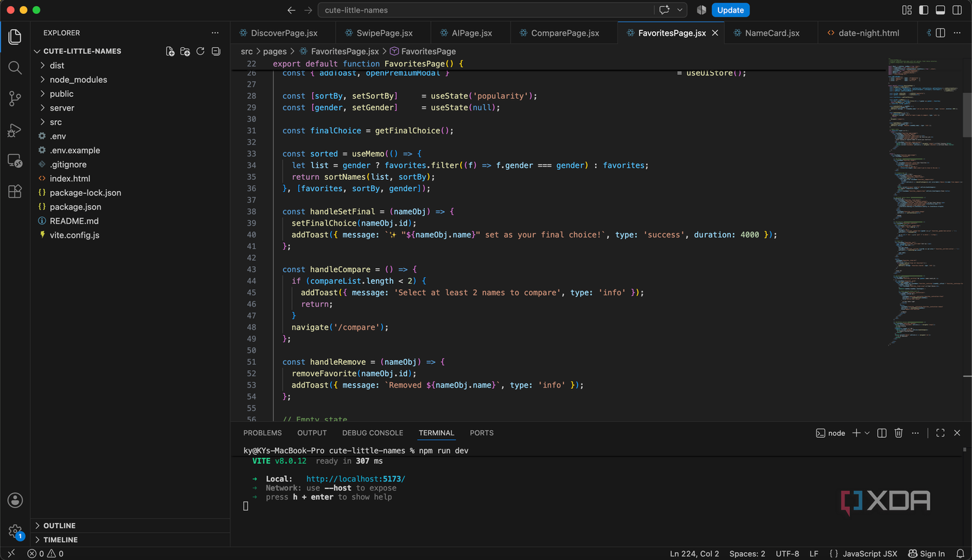
Task: Open the localhost:5173 link in terminal
Action: pyautogui.click(x=355, y=479)
